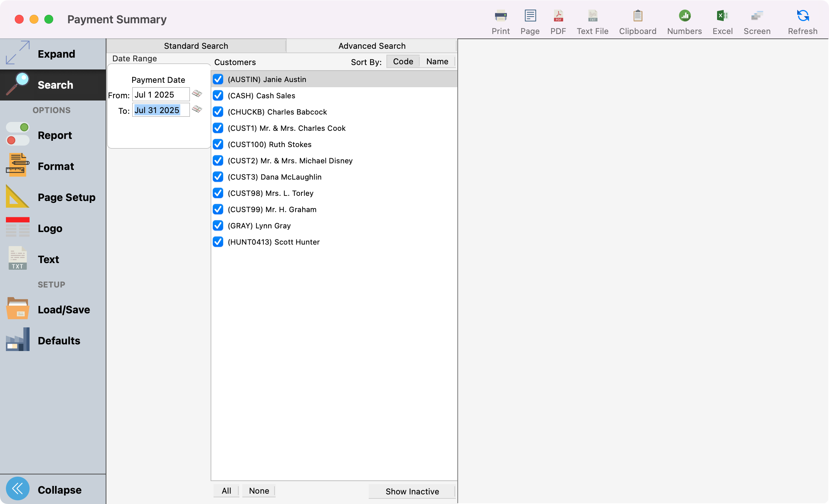Open the To date calendar picker
The image size is (829, 504).
click(197, 110)
